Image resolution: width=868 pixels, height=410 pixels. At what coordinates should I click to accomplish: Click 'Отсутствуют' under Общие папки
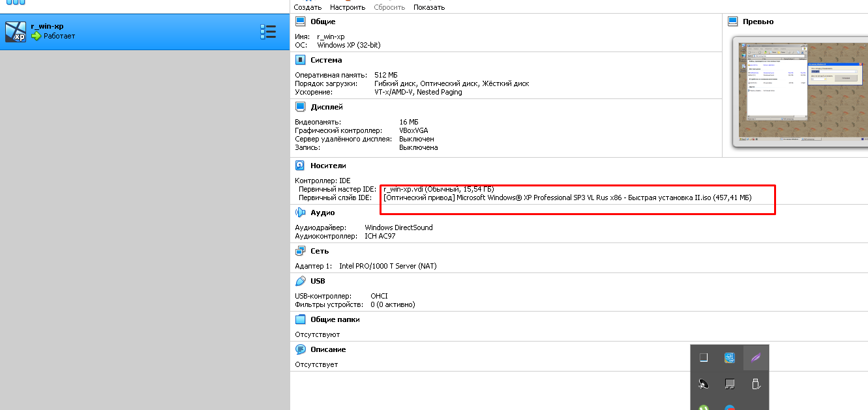pos(318,334)
